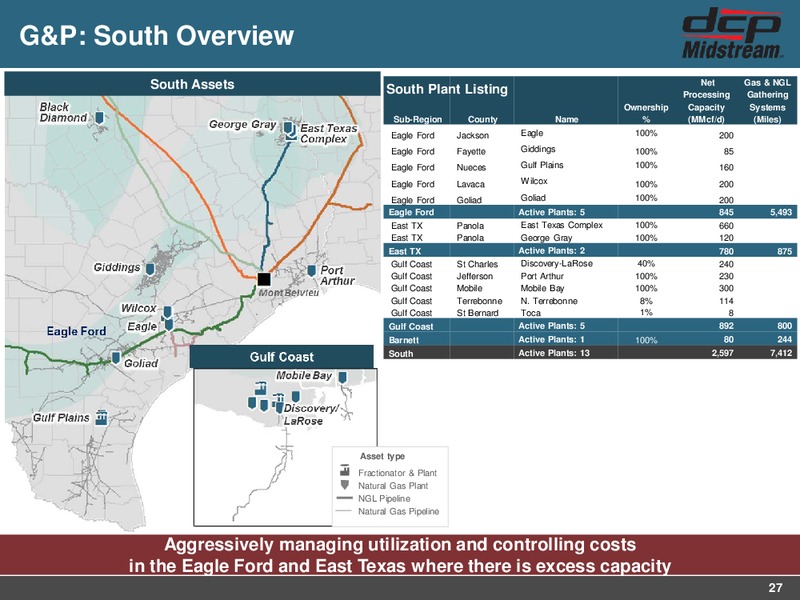Click the Gulf Plains name cell in table
The height and width of the screenshot is (600, 800).
[542, 165]
